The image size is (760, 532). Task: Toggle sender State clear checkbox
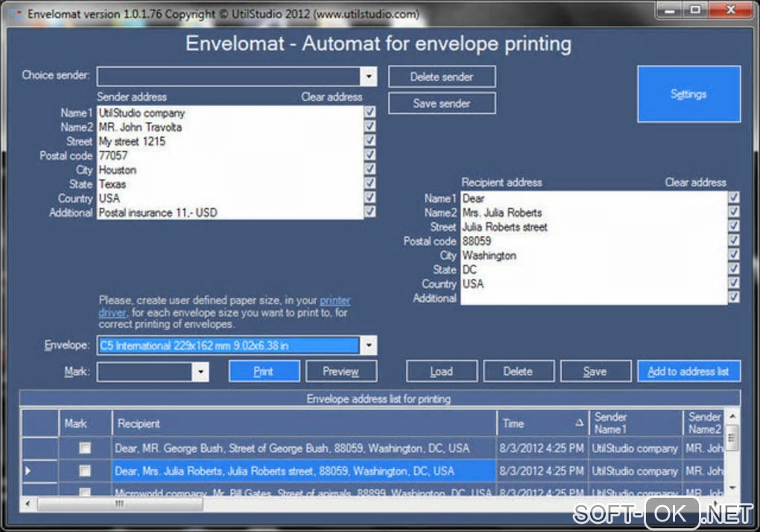(370, 183)
